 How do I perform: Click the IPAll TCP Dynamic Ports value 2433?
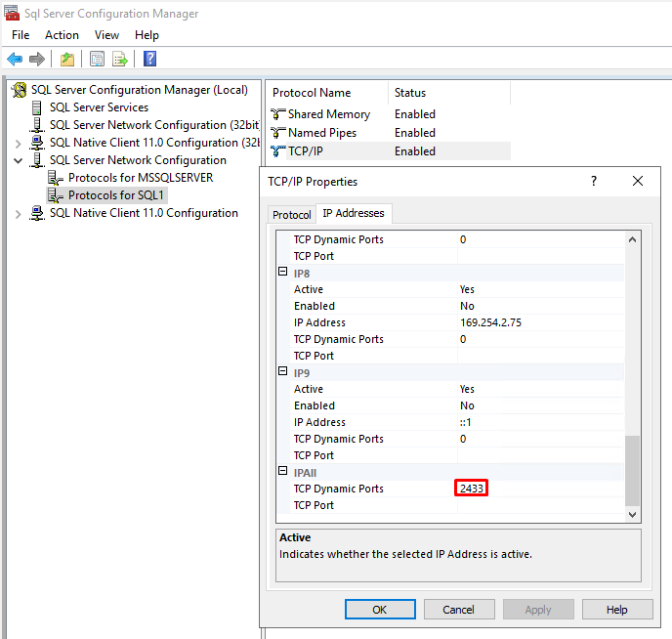[472, 489]
